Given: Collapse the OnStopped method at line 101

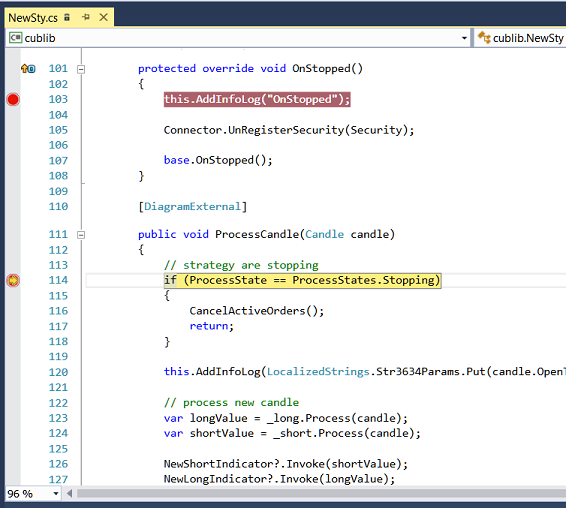Looking at the screenshot, I should coord(81,69).
